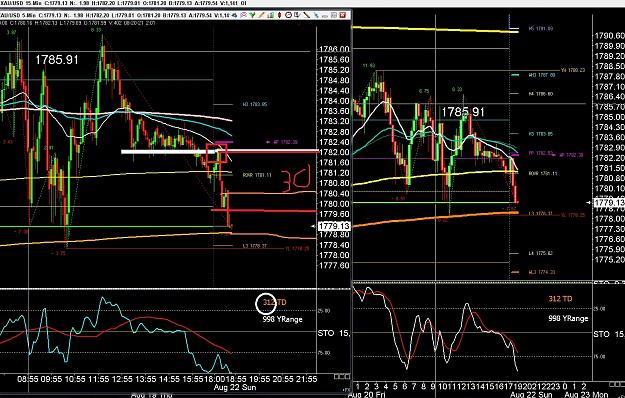Click the current price tag on right chart axis
This screenshot has width=625, height=398.
point(609,203)
